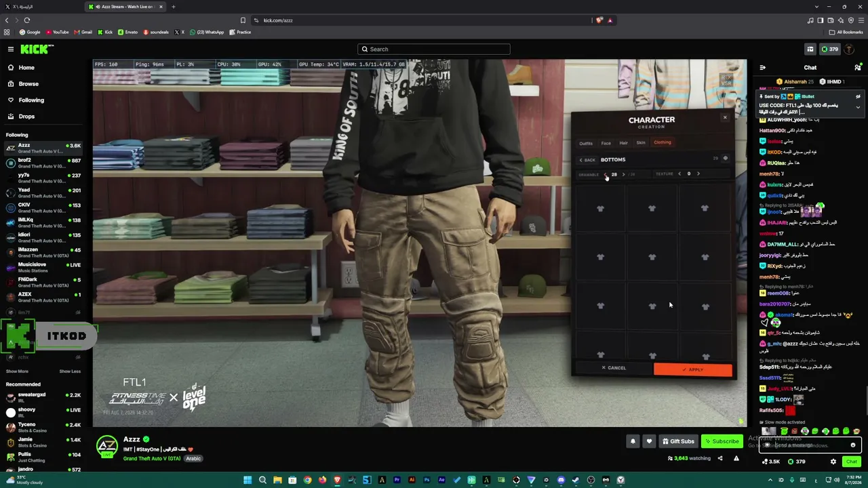Open the Tyceno recommended channel
Viewport: 868px width, 488px height.
43,427
